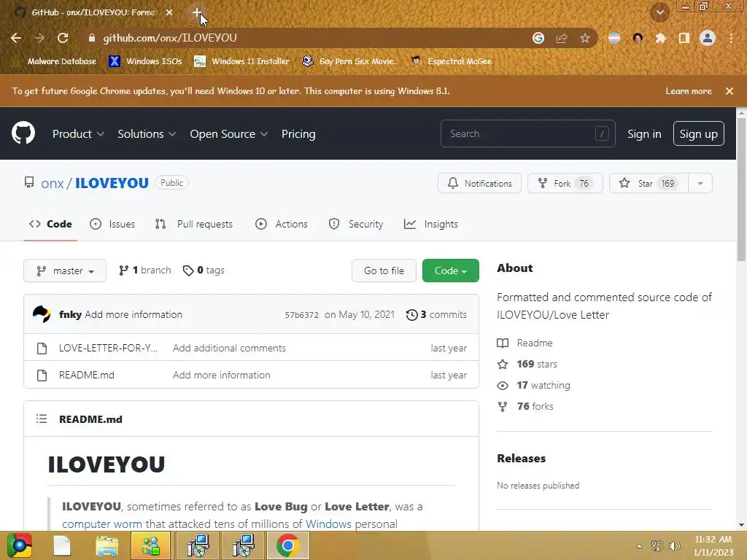Click the fnky author avatar

(x=42, y=314)
